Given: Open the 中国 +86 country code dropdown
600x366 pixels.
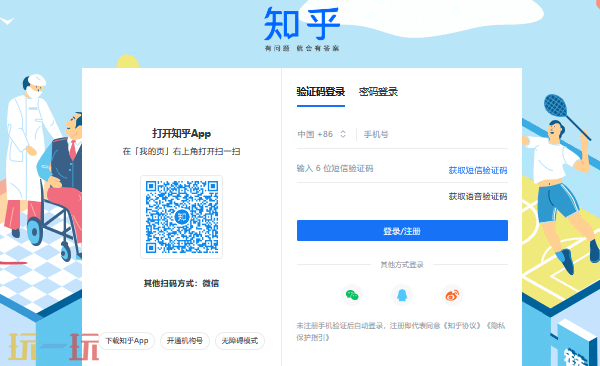Looking at the screenshot, I should point(322,134).
